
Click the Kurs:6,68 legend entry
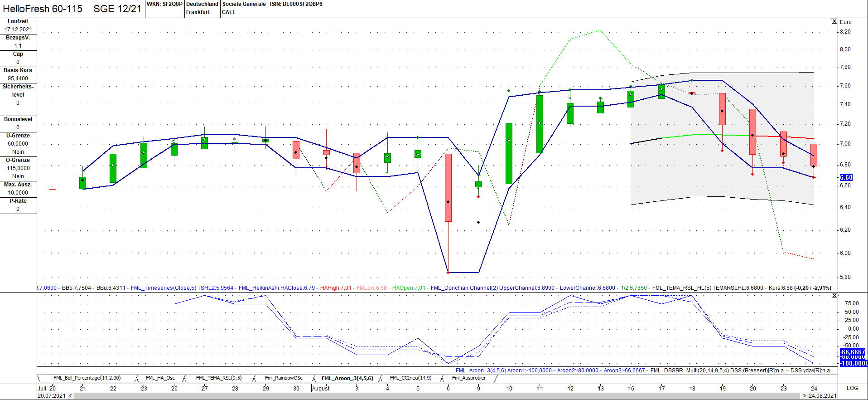click(781, 288)
